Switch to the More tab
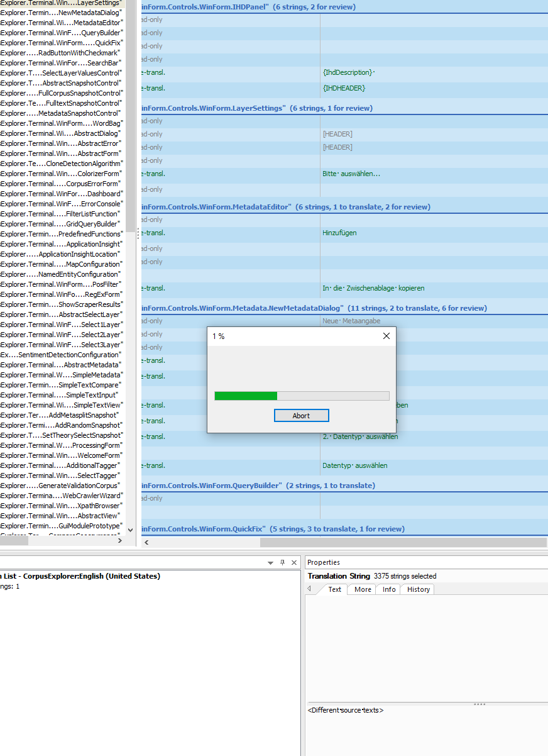 coord(361,589)
